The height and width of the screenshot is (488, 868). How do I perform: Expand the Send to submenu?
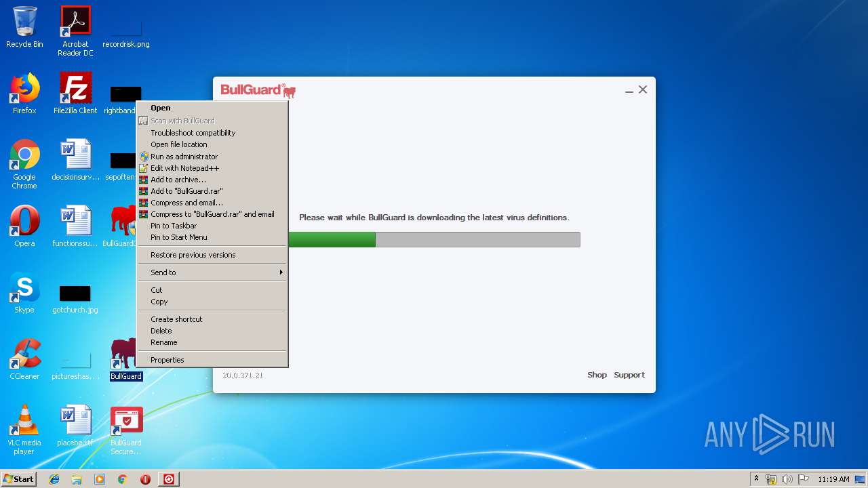pos(212,272)
